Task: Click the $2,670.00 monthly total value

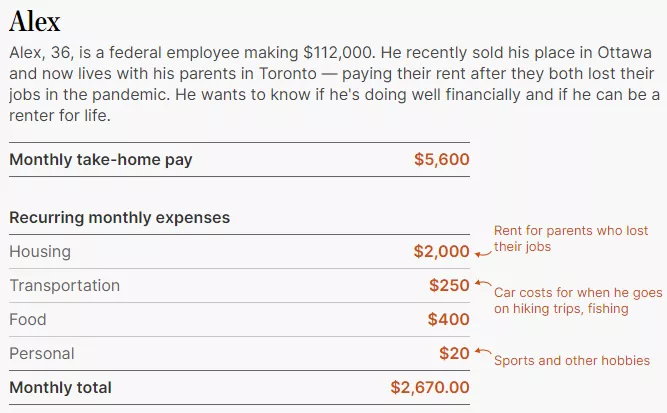Action: pos(430,387)
